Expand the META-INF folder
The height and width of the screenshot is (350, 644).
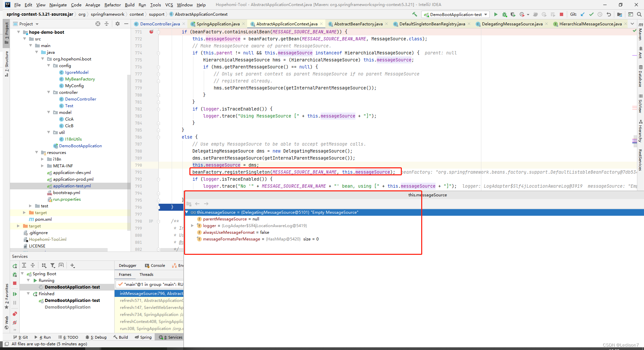tap(42, 166)
